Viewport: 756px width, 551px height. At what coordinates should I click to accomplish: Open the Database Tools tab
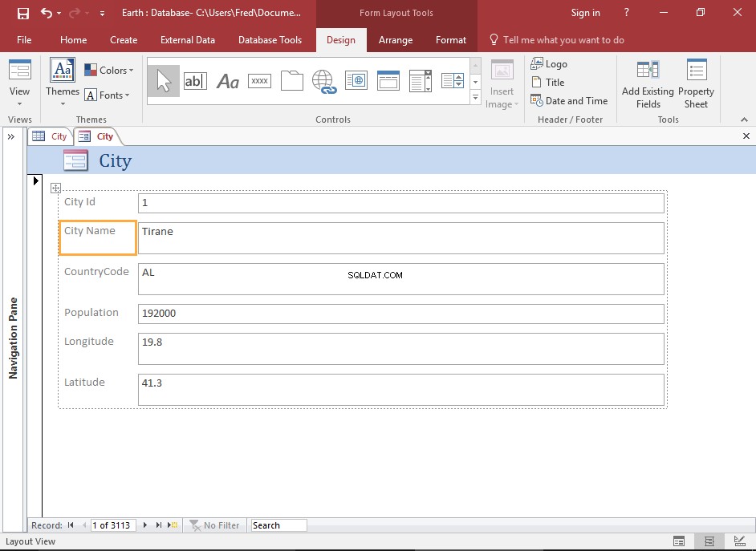point(270,40)
